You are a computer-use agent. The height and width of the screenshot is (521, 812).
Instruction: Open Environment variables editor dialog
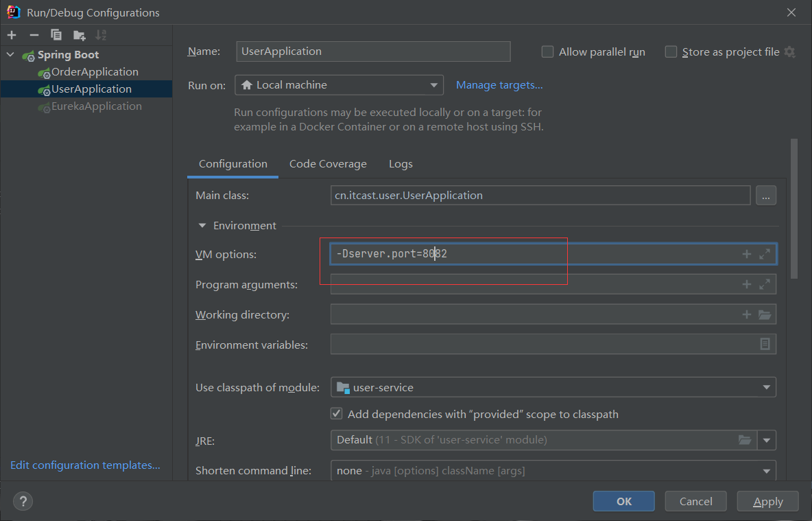[x=765, y=344]
